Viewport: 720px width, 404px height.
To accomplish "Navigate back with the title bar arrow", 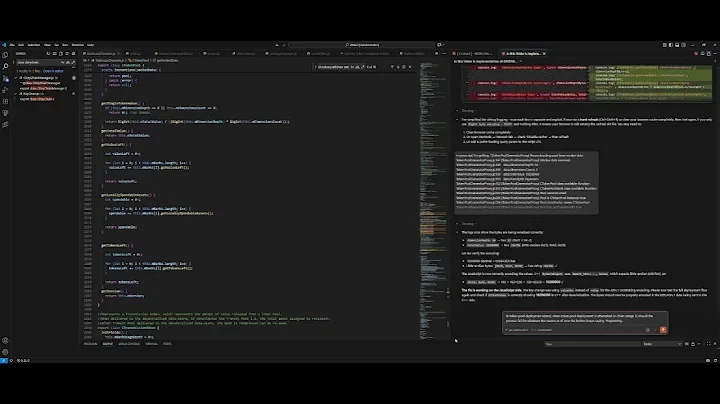I will click(x=277, y=45).
